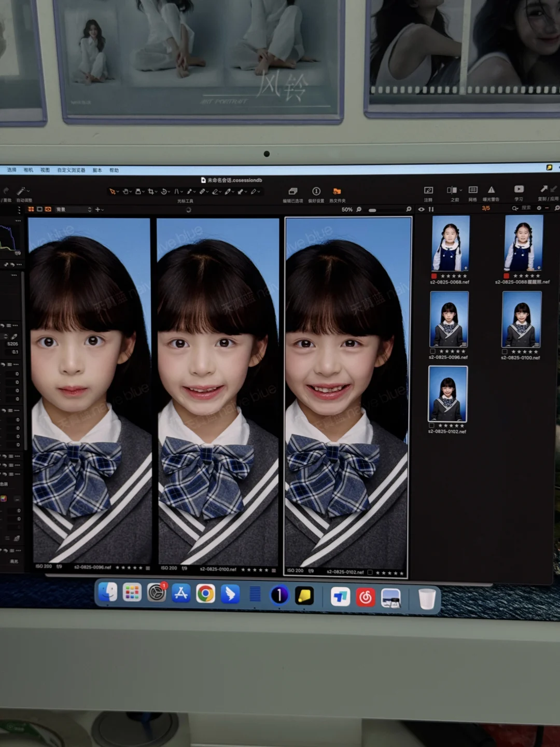The image size is (560, 747).
Task: Open 偏好设置 preferences icon
Action: [x=316, y=191]
